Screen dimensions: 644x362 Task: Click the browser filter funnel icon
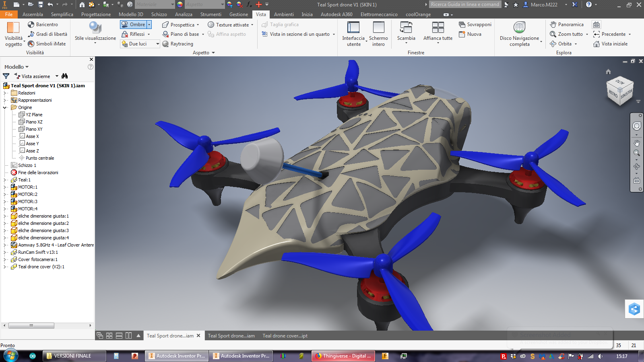(6, 76)
